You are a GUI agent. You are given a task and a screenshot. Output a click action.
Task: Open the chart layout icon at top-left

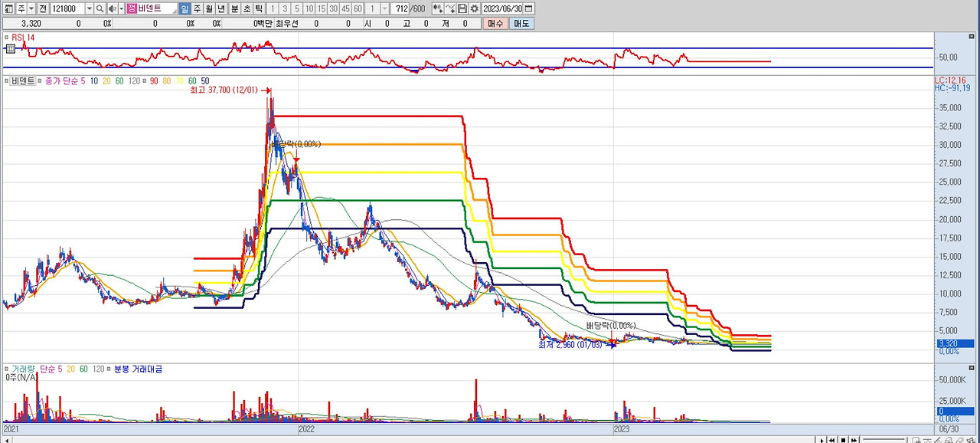(9, 8)
